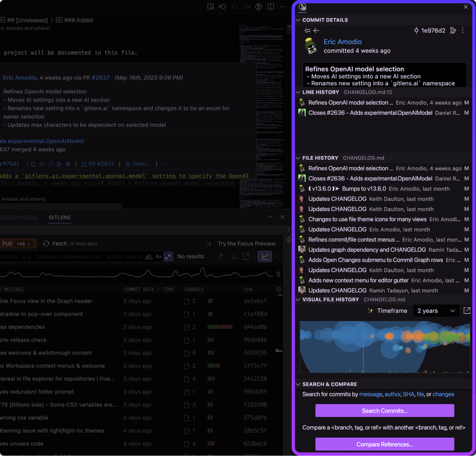476x456 pixels.
Task: Search commits by changes link
Action: point(443,394)
